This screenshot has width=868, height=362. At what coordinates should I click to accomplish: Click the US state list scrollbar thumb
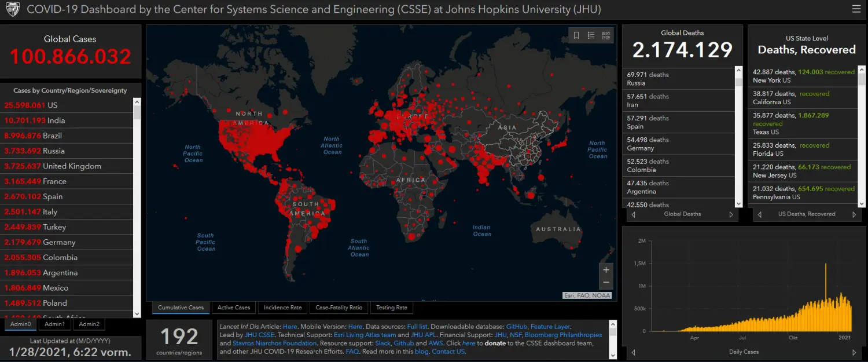[862, 80]
